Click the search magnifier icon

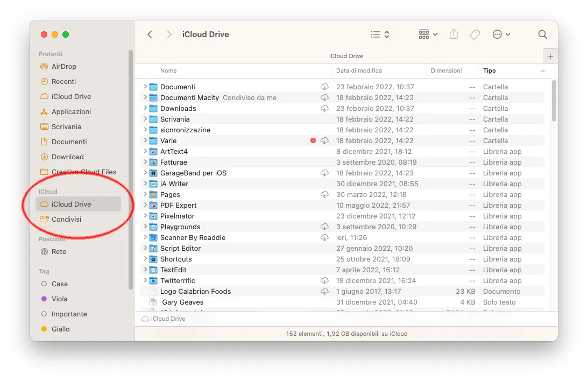(x=542, y=34)
